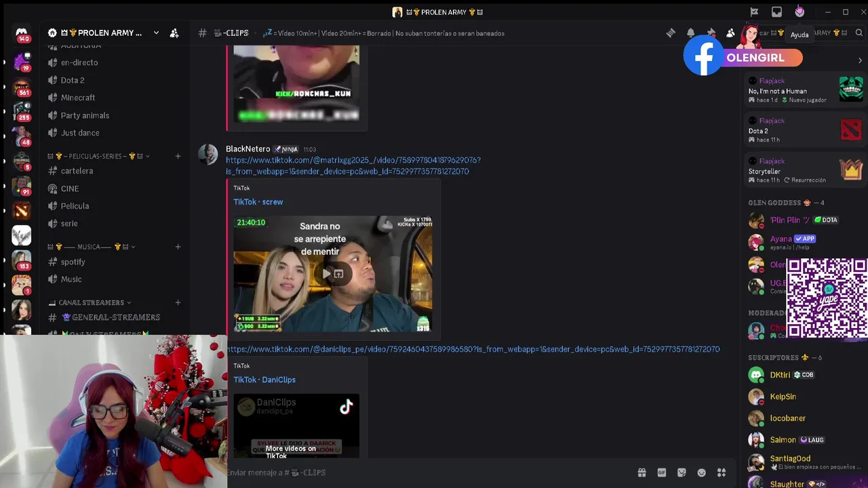Click the Ayuda help icon

[800, 12]
